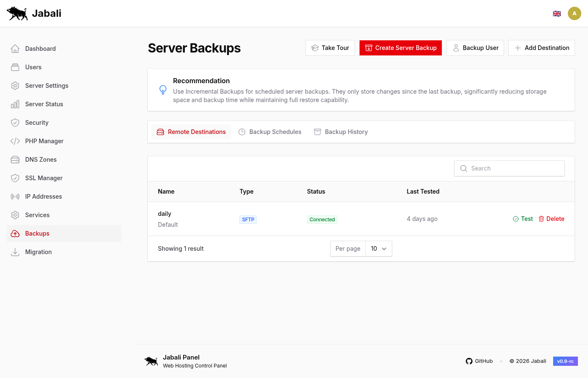The width and height of the screenshot is (588, 378).
Task: Click the Add Destination button
Action: click(x=541, y=48)
